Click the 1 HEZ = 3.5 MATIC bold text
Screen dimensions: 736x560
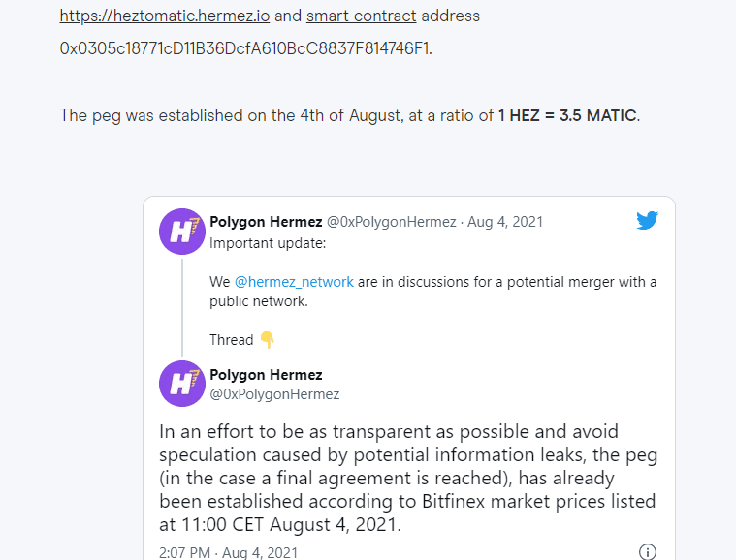(x=567, y=115)
